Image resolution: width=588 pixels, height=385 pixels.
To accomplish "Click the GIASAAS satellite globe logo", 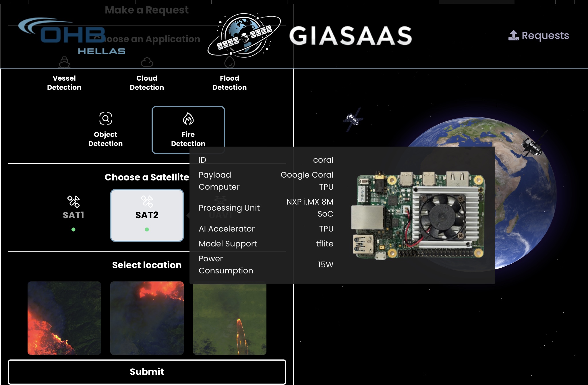I will click(x=244, y=35).
